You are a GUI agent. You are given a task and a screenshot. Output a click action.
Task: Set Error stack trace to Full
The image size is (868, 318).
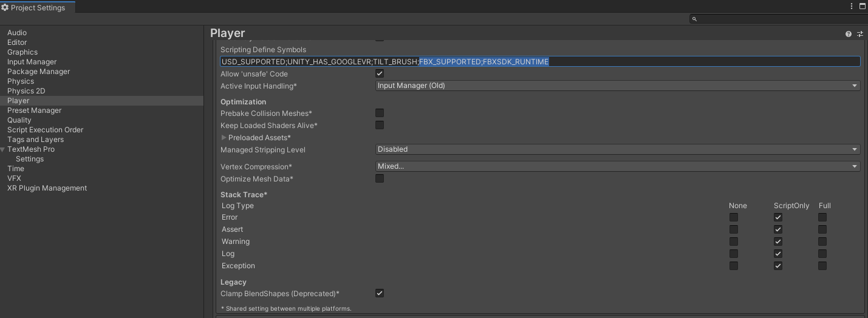tap(822, 217)
